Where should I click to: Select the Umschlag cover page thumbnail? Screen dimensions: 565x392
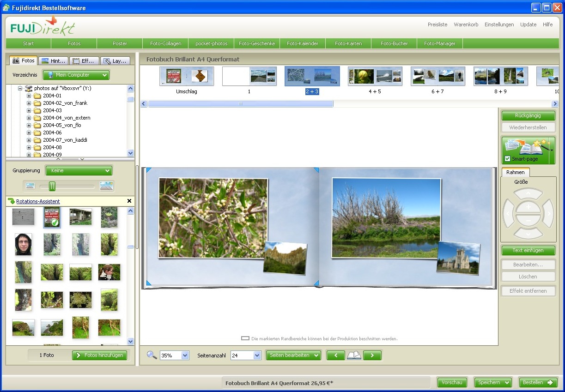(x=187, y=76)
